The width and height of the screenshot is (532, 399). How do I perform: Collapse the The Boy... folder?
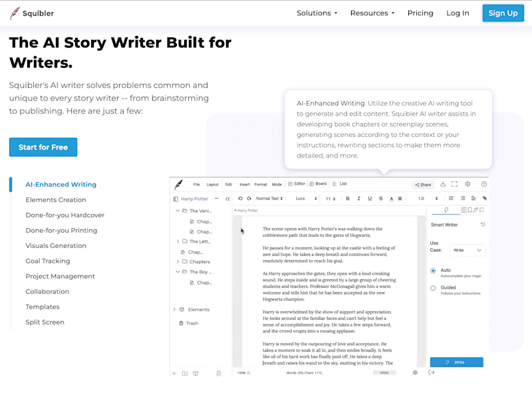point(178,272)
